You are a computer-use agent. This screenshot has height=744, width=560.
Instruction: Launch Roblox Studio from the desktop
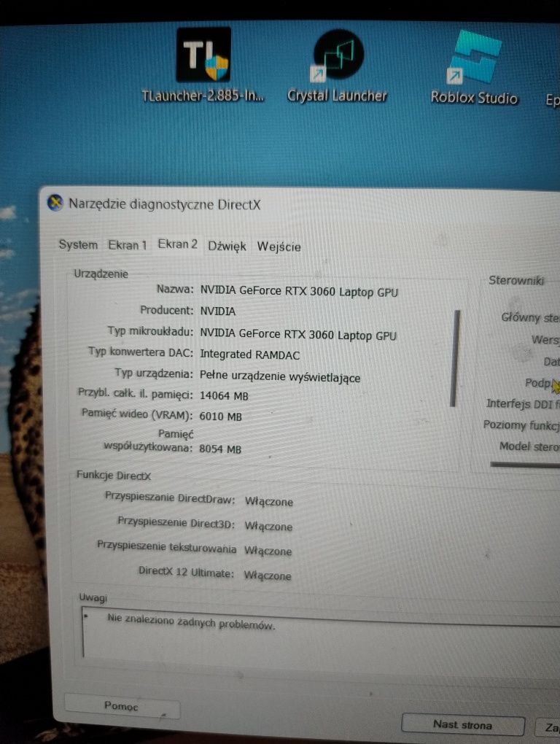coord(474,66)
